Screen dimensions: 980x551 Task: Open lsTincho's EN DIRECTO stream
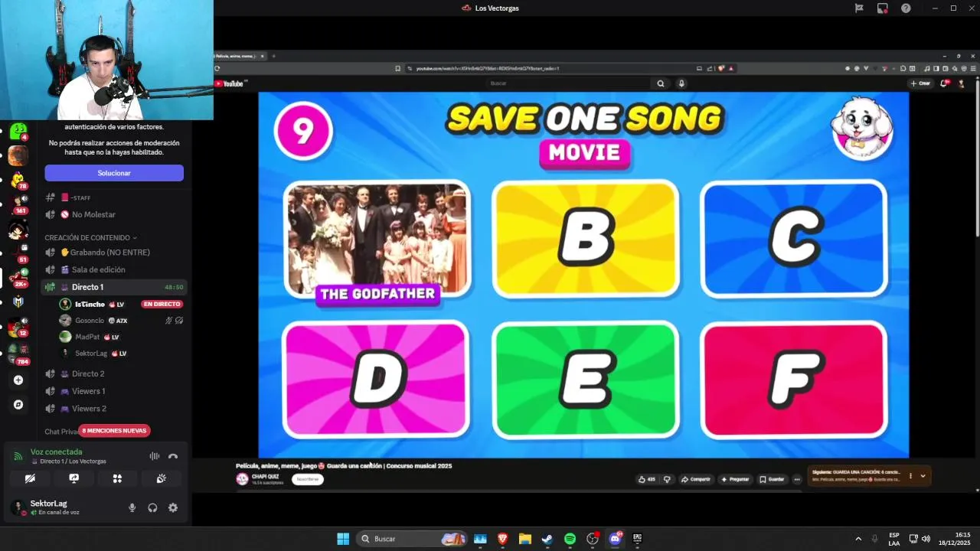[x=162, y=304]
